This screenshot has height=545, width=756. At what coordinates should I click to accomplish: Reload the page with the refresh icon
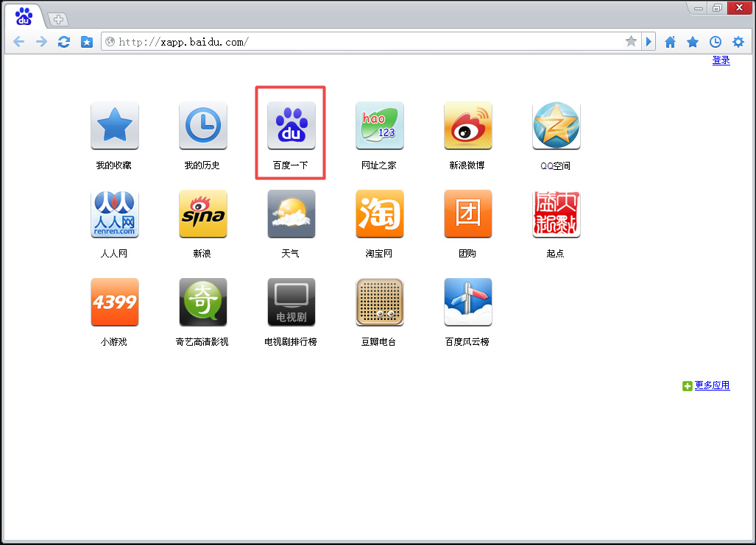coord(63,42)
